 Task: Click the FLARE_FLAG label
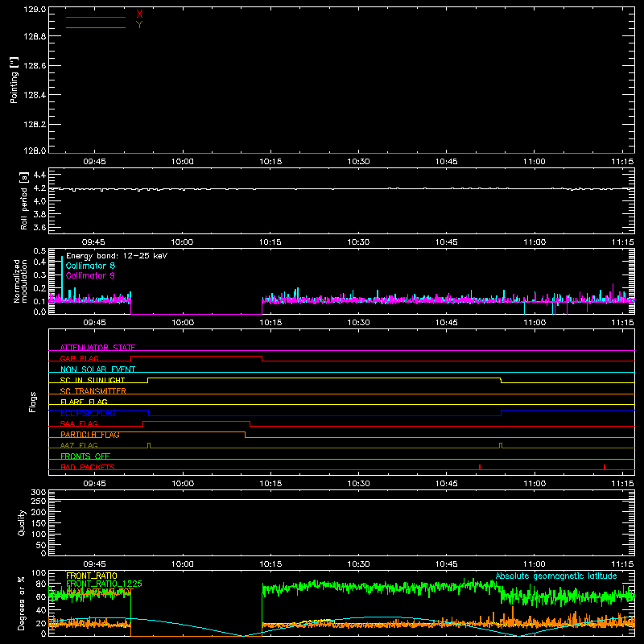click(84, 402)
